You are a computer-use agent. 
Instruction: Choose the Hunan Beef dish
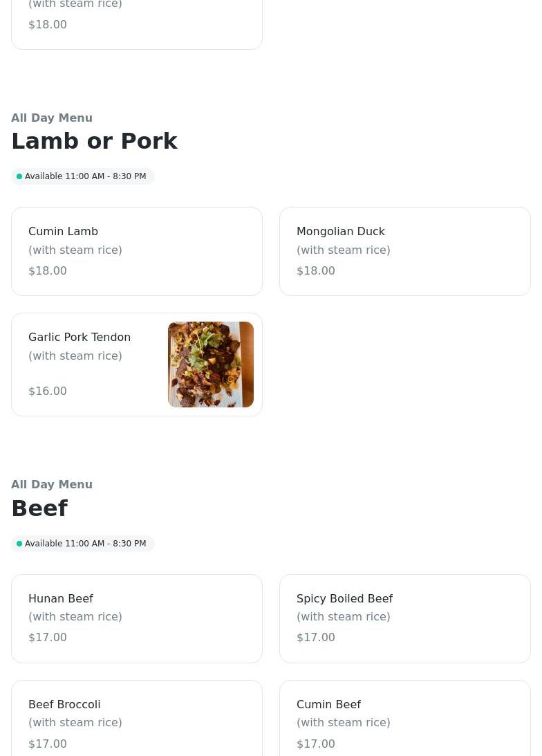click(x=137, y=618)
